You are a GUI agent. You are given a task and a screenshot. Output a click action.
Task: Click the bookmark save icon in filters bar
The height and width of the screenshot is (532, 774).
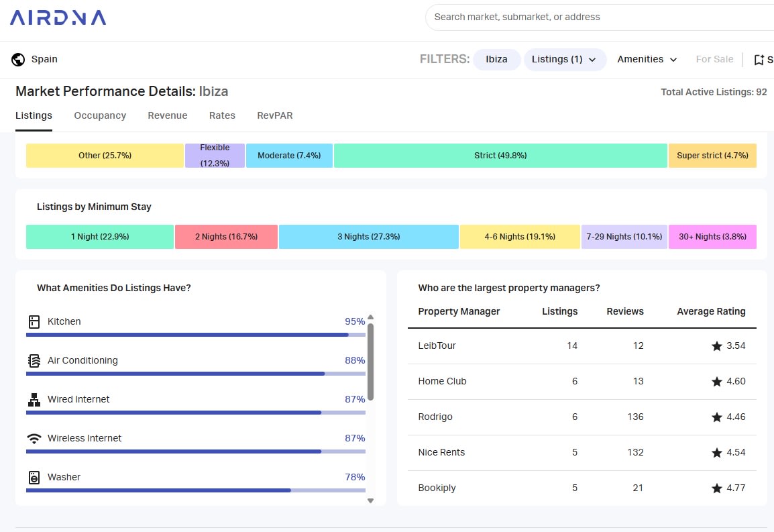pos(759,60)
